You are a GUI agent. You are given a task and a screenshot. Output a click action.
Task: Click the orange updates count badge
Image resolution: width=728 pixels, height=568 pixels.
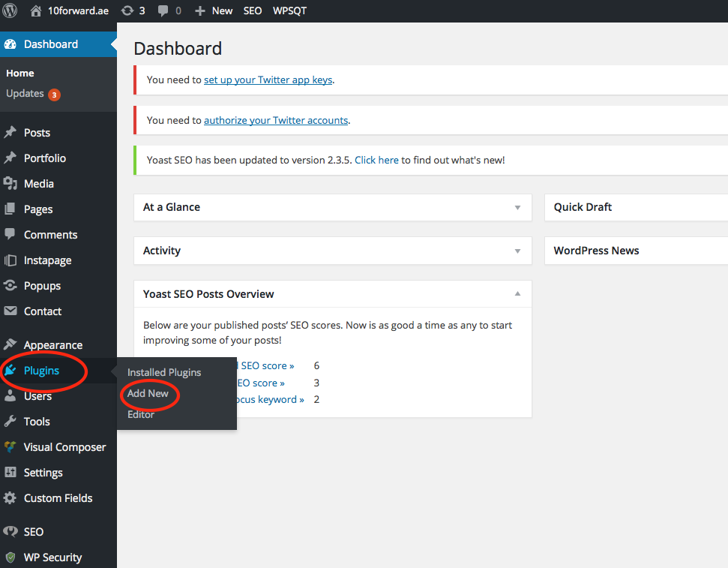54,95
